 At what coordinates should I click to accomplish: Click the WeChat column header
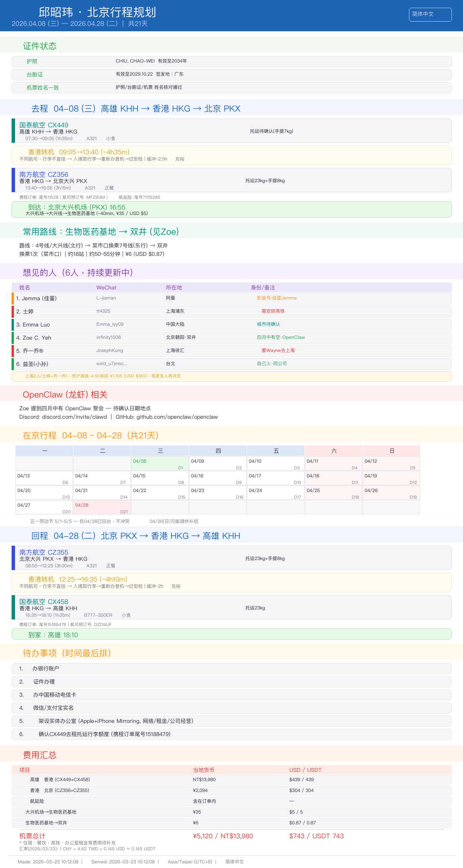[106, 288]
